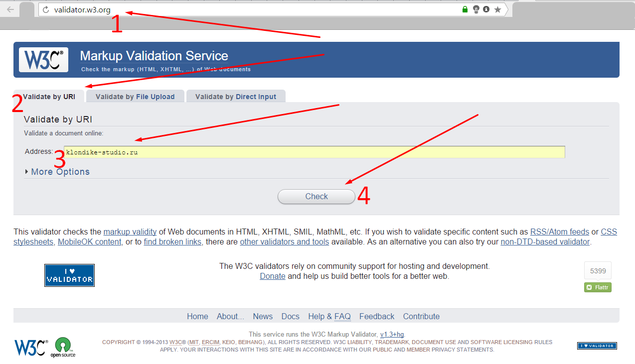This screenshot has height=364, width=635.
Task: Click the Check button
Action: click(x=317, y=197)
